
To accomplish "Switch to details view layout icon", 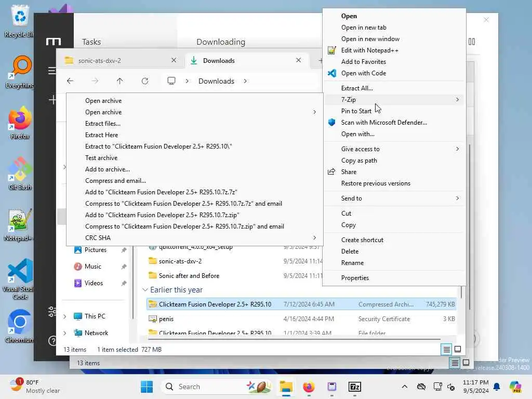I will pos(446,349).
